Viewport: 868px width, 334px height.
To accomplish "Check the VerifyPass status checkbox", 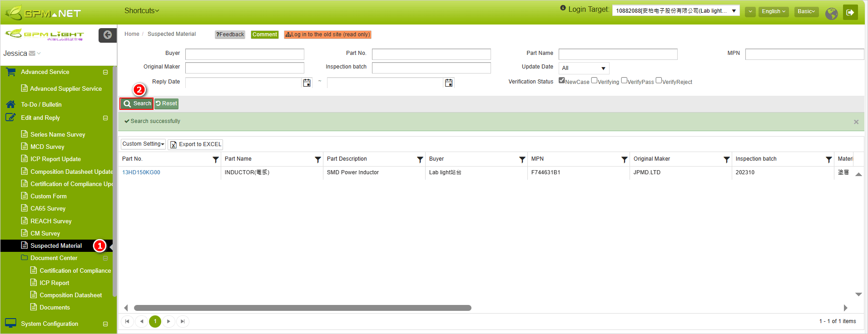I will (x=624, y=80).
